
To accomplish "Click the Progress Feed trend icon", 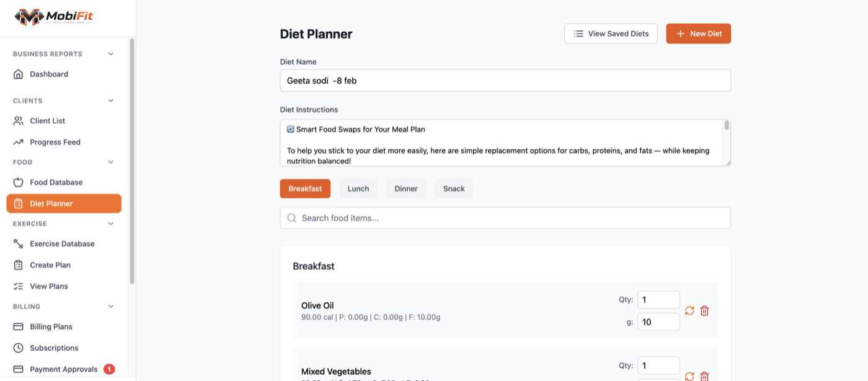I will (19, 142).
